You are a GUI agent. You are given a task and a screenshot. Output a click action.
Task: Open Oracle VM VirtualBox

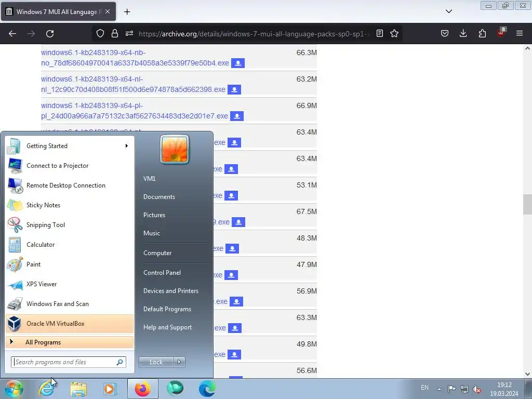tap(70, 323)
